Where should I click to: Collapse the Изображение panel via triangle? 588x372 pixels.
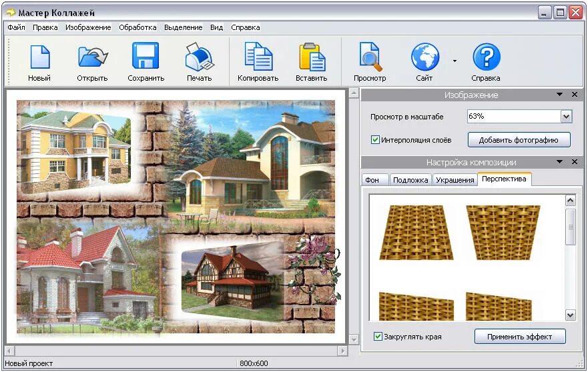click(x=559, y=95)
